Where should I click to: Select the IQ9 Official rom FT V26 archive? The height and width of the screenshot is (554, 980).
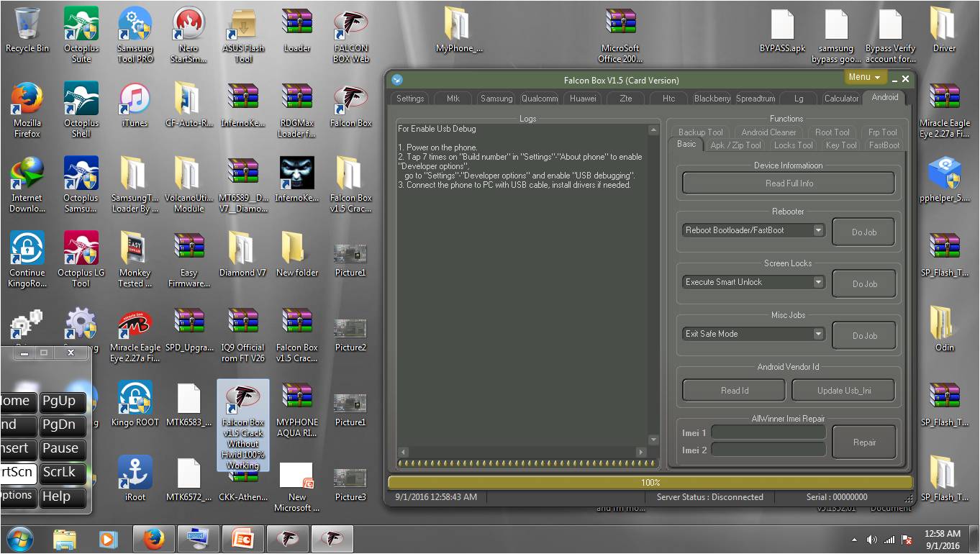coord(243,334)
